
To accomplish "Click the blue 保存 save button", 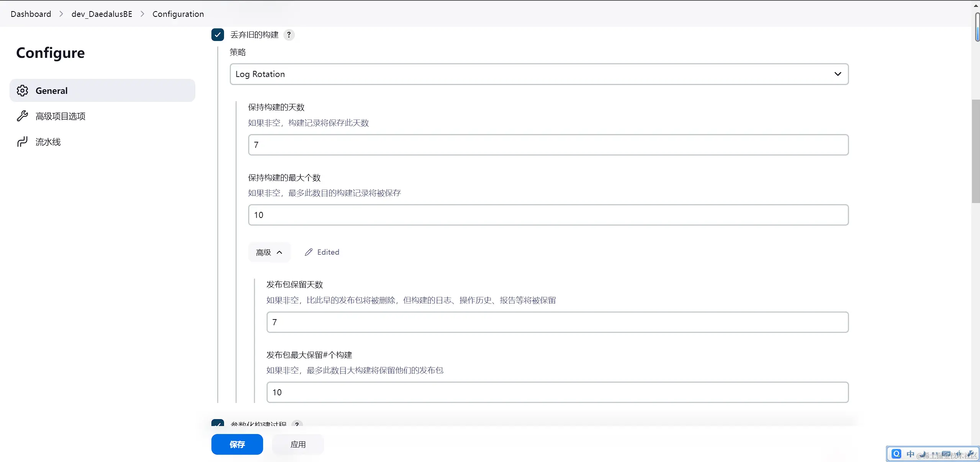I will [237, 444].
